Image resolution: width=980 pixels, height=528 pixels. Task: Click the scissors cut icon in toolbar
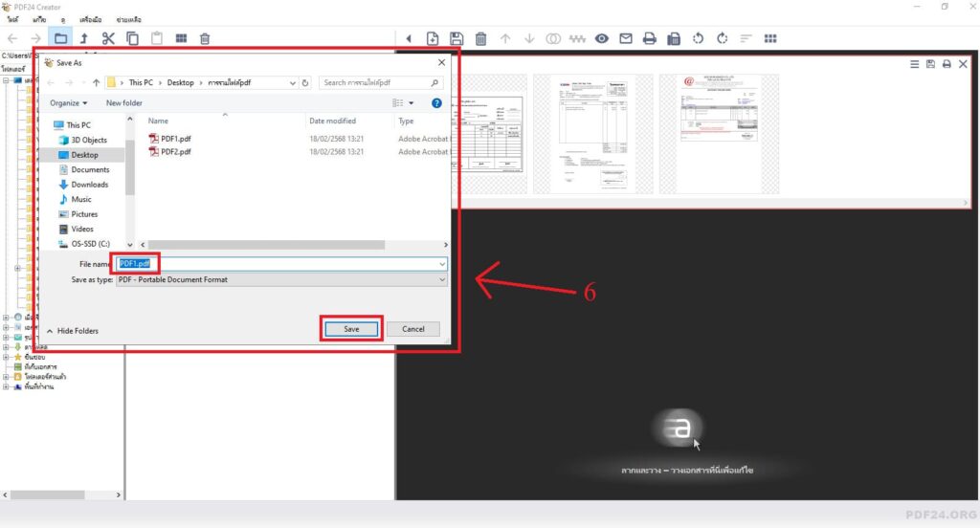coord(108,38)
